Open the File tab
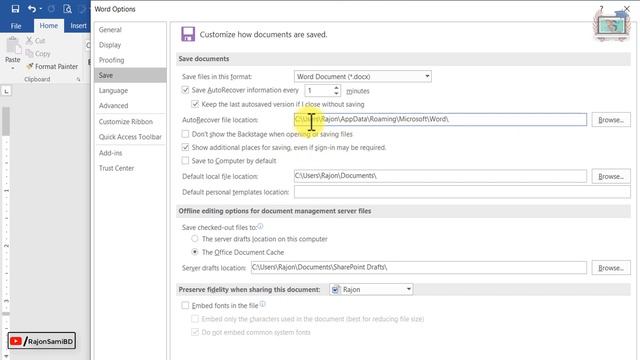The height and width of the screenshot is (360, 640). point(16,26)
